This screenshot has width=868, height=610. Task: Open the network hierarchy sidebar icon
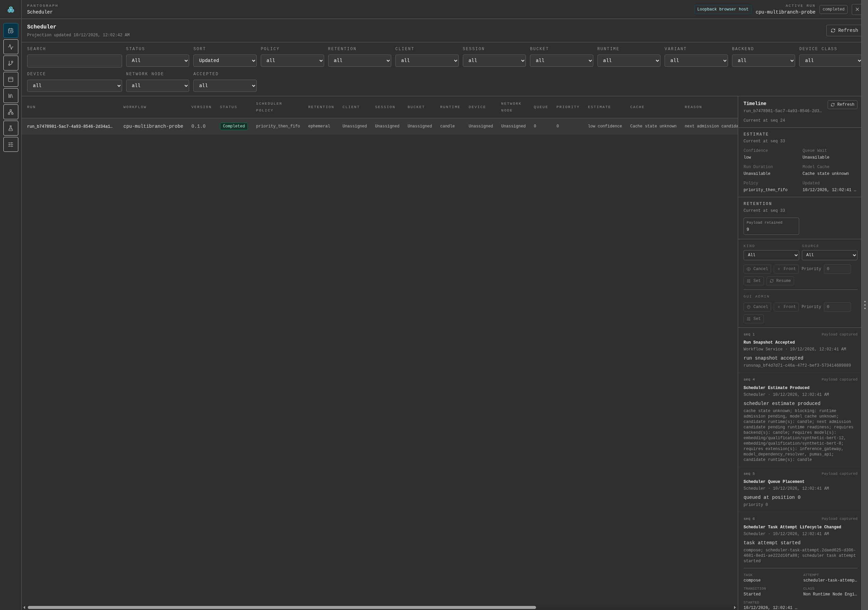(x=11, y=112)
